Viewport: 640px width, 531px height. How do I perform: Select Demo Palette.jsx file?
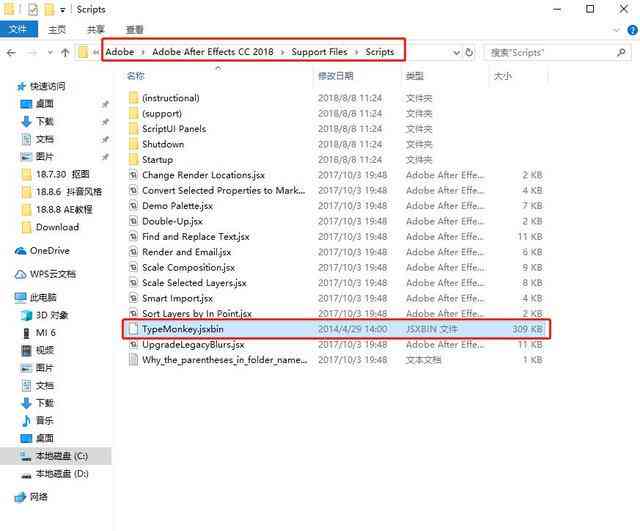pos(177,206)
